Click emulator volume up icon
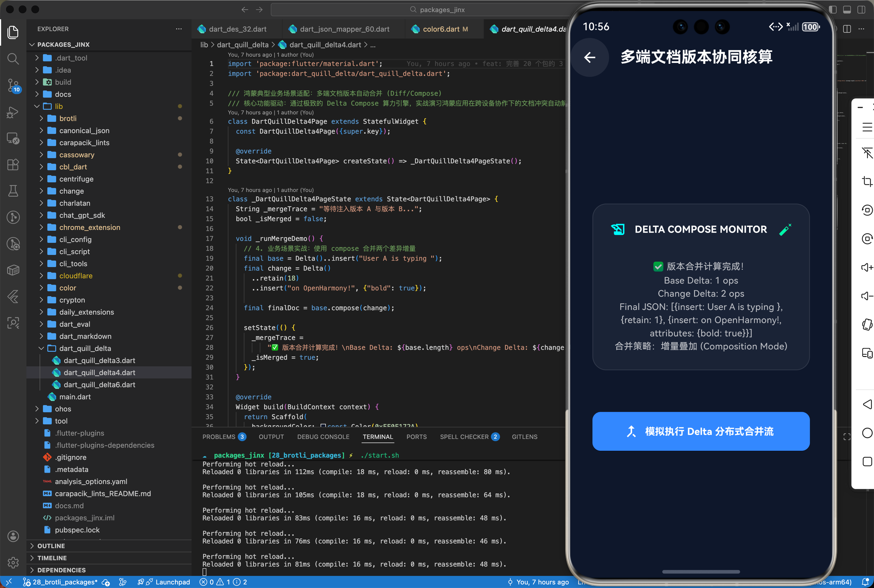 (x=867, y=267)
